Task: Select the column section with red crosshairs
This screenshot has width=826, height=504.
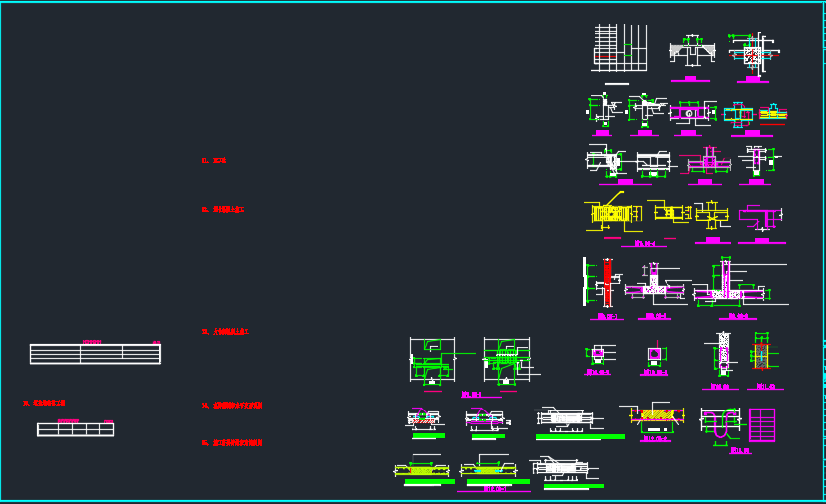Action: 753,55
